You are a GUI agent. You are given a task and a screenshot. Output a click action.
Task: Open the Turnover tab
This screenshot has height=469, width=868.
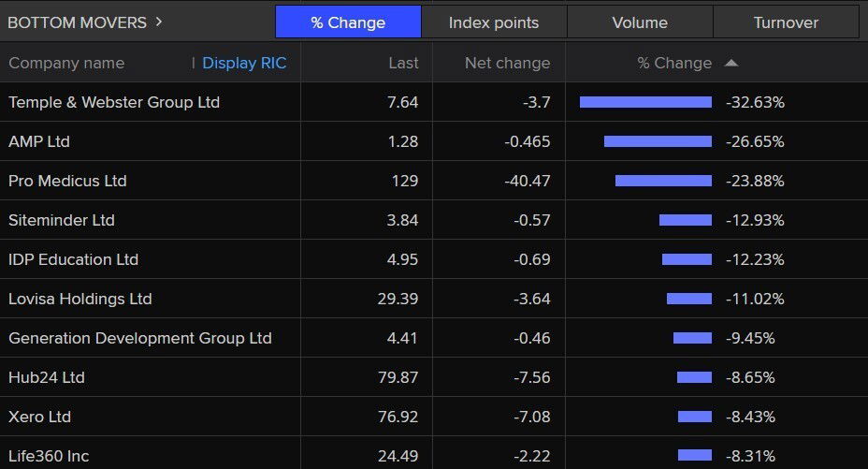[x=786, y=22]
